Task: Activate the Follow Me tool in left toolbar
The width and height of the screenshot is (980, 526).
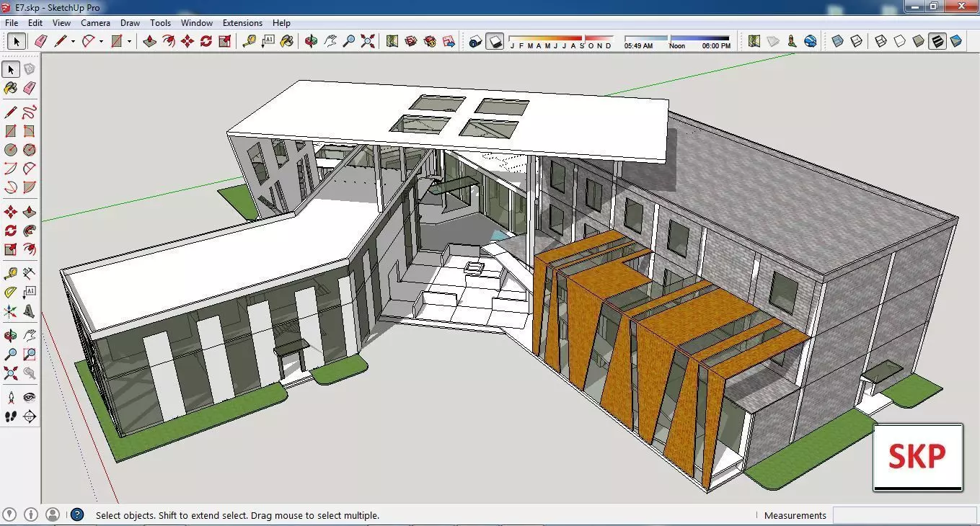Action: click(29, 231)
